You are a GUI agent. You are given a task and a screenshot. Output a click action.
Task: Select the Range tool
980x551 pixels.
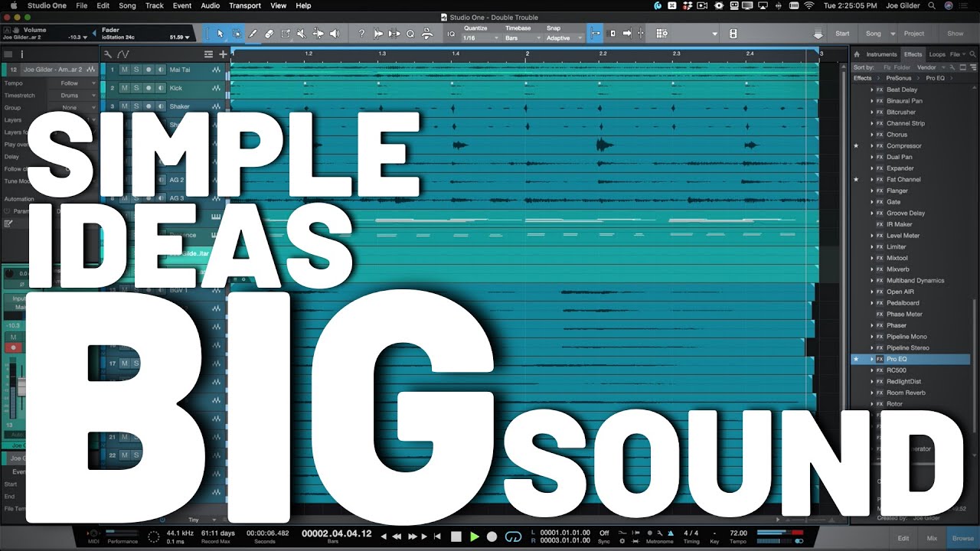coord(237,34)
